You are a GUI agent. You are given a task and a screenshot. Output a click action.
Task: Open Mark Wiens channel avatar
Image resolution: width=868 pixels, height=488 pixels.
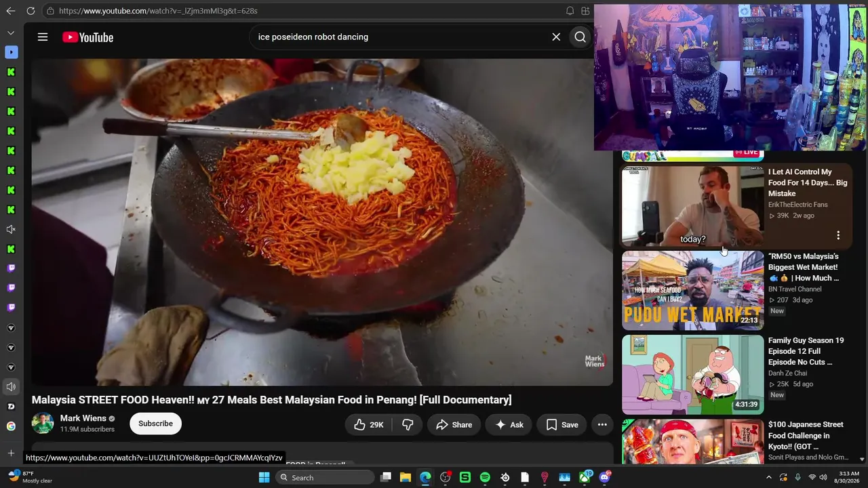click(43, 424)
